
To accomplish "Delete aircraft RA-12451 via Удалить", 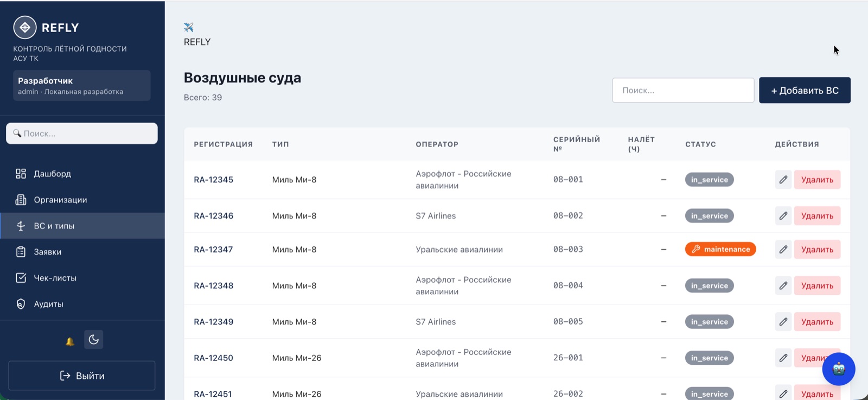I will point(817,393).
